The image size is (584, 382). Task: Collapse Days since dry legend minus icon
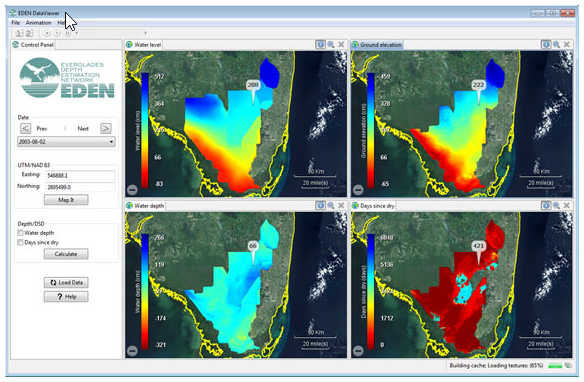(358, 351)
